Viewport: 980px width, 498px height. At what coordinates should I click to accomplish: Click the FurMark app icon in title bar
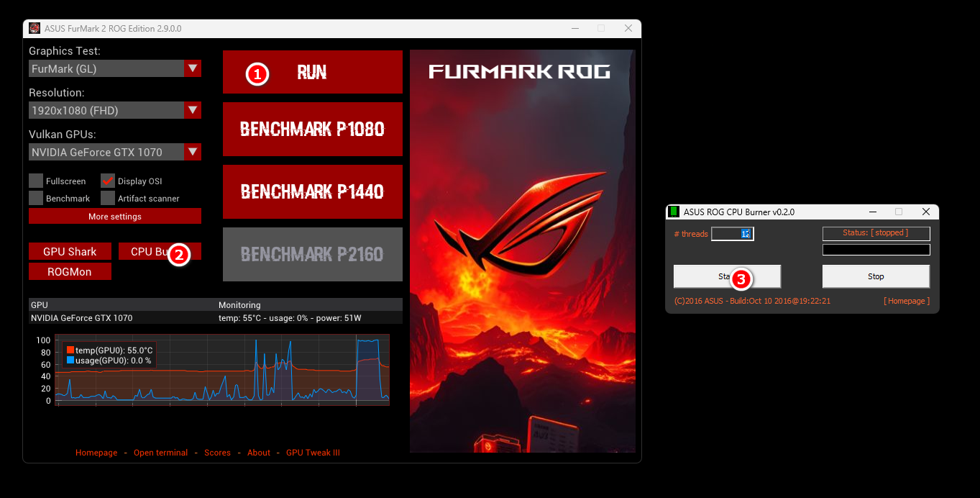pyautogui.click(x=35, y=29)
